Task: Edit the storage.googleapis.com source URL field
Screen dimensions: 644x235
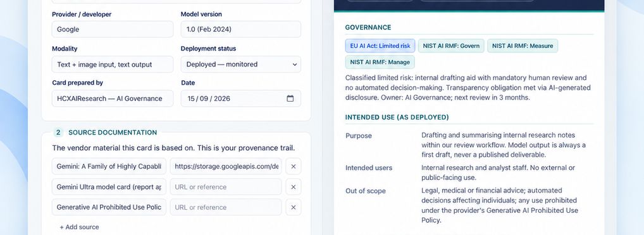Action: (x=226, y=167)
